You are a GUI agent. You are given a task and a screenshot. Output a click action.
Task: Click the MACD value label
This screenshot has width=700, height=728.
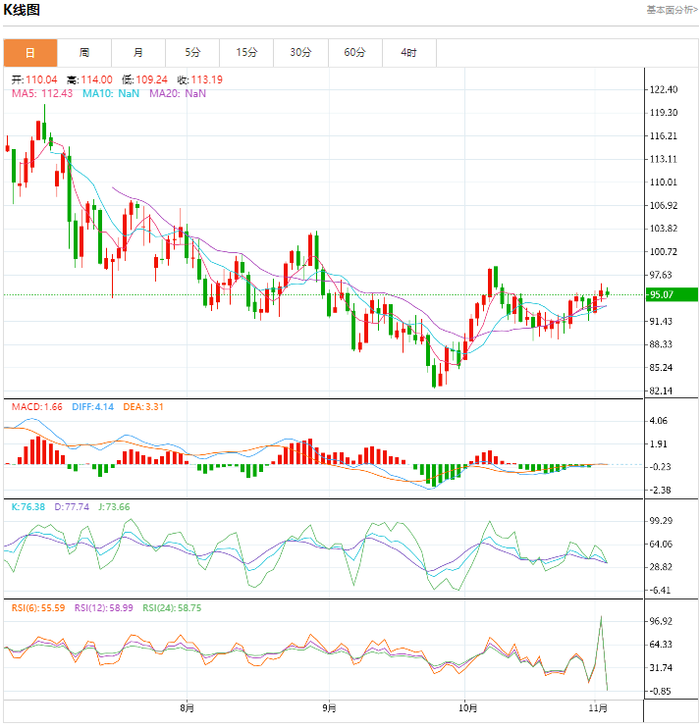point(36,406)
